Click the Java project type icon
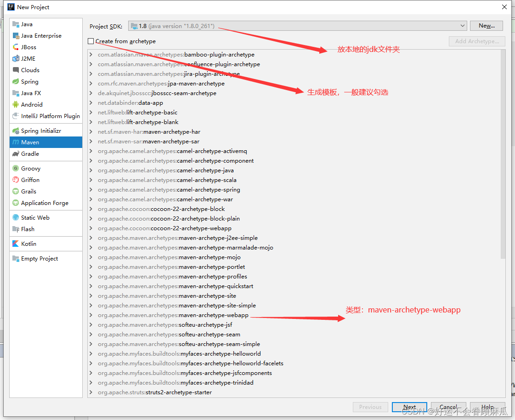 [x=16, y=24]
